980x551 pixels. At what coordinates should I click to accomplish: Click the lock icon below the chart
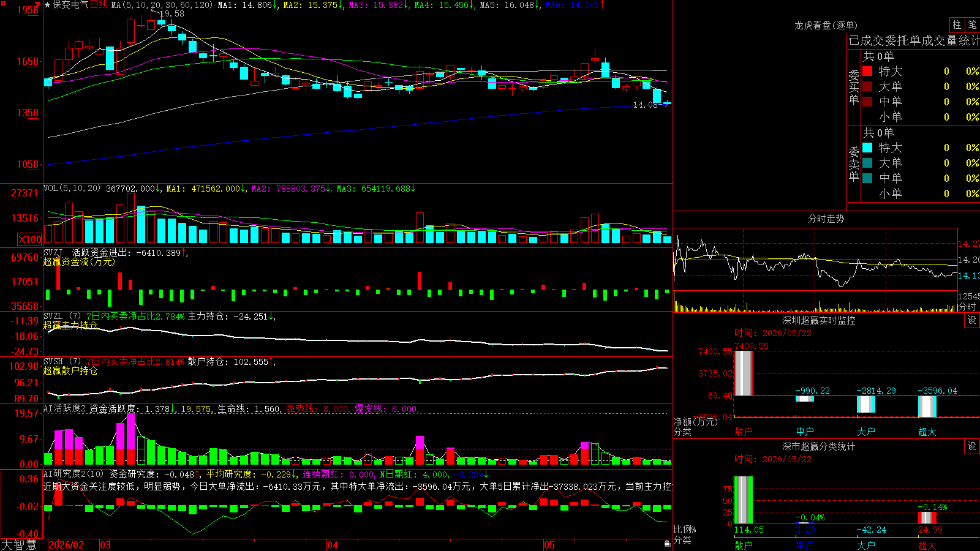(667, 544)
